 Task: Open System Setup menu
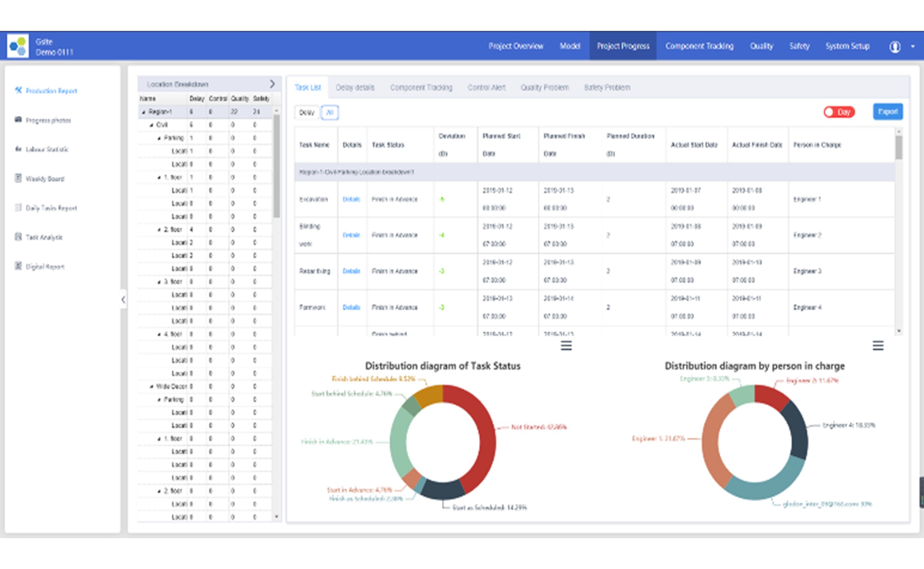coord(847,46)
